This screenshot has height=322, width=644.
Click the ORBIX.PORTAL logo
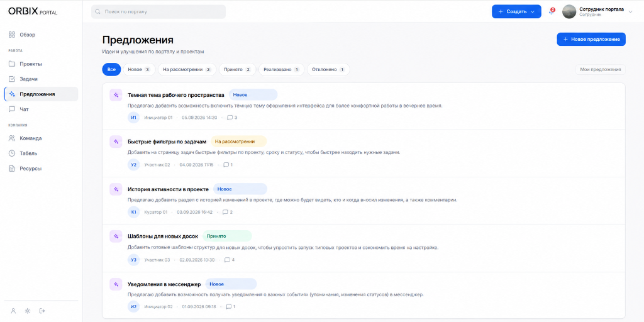33,12
